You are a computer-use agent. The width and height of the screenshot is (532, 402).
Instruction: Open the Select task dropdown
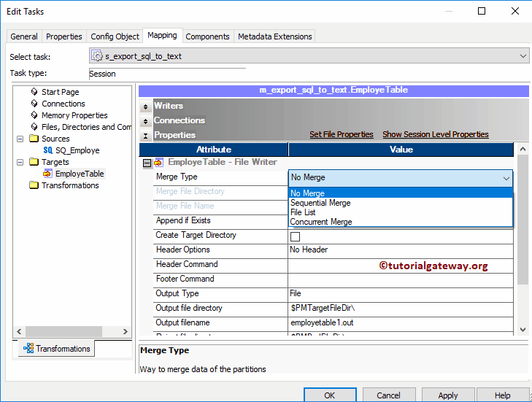tap(523, 56)
